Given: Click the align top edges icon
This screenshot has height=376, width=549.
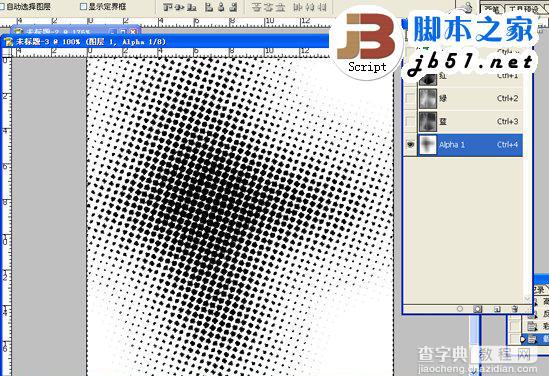Looking at the screenshot, I should click(168, 7).
